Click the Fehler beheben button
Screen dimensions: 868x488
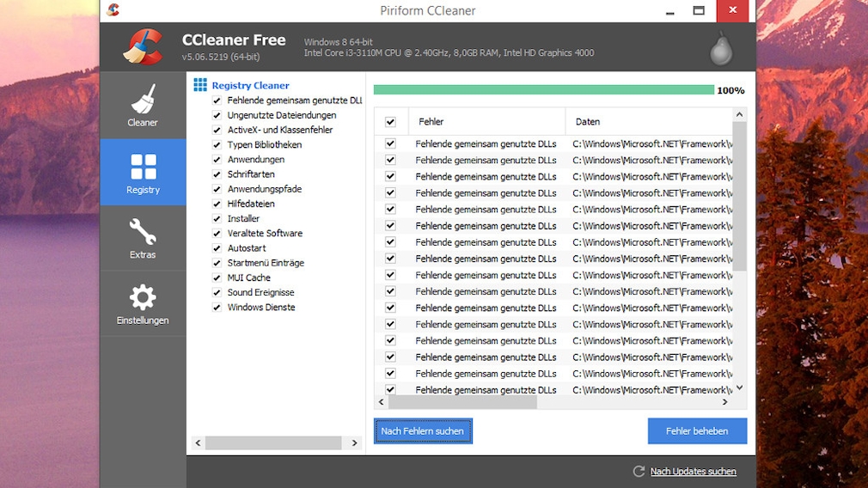[697, 431]
